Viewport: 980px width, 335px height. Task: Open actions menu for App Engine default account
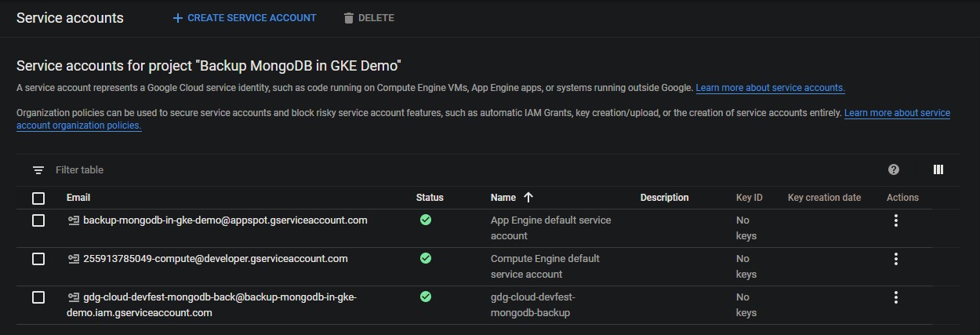click(895, 220)
